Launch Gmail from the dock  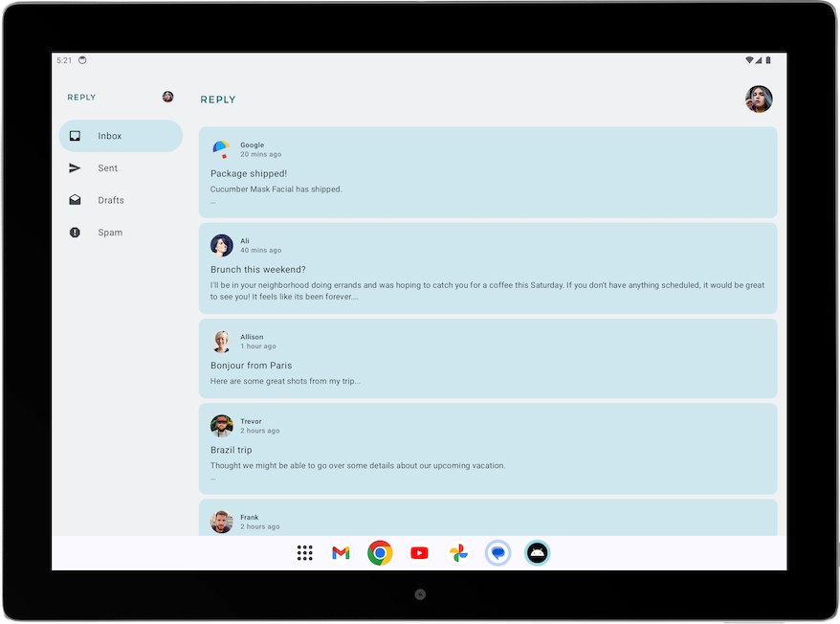340,552
